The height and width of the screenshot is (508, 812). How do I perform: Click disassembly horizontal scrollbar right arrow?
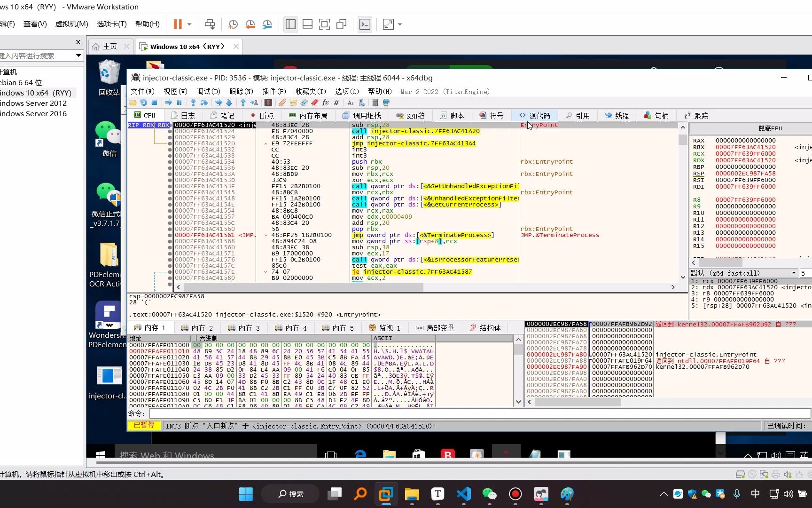(x=673, y=287)
